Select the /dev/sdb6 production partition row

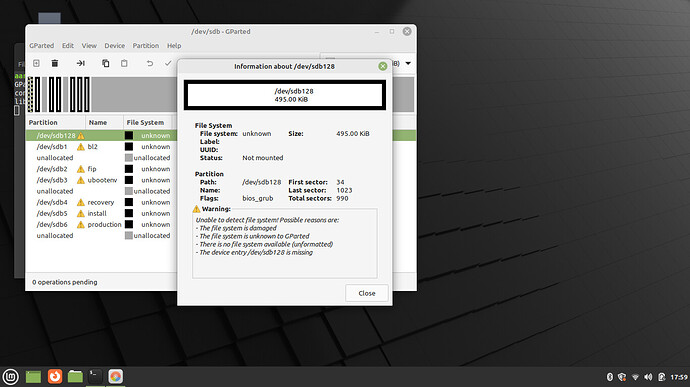click(101, 225)
